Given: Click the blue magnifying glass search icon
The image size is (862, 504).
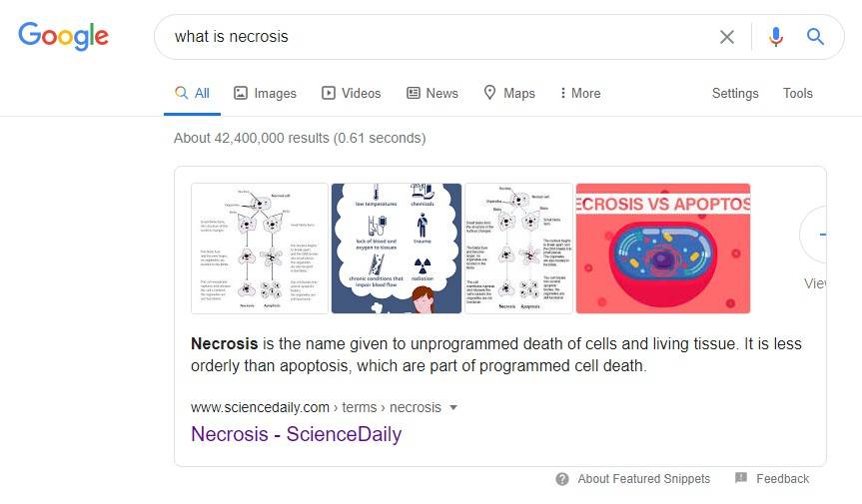Looking at the screenshot, I should [x=815, y=37].
